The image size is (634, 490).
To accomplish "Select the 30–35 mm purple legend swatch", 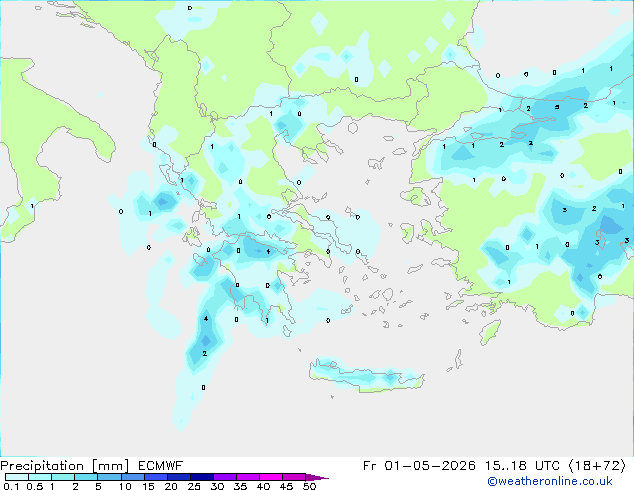I will coord(225,477).
